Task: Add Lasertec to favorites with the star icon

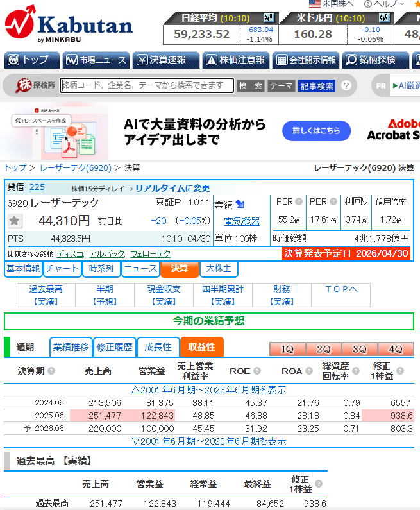Action: (15, 221)
